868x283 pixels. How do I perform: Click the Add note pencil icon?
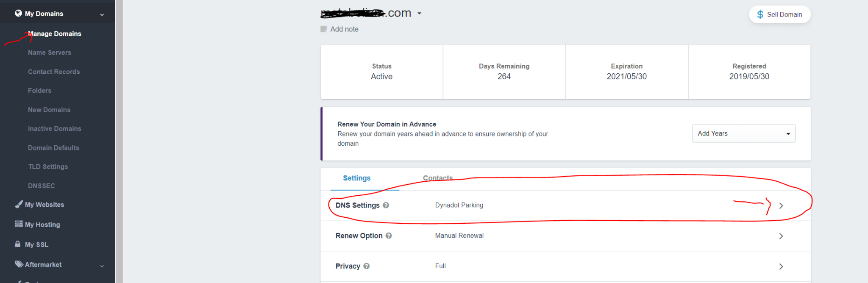tap(323, 29)
